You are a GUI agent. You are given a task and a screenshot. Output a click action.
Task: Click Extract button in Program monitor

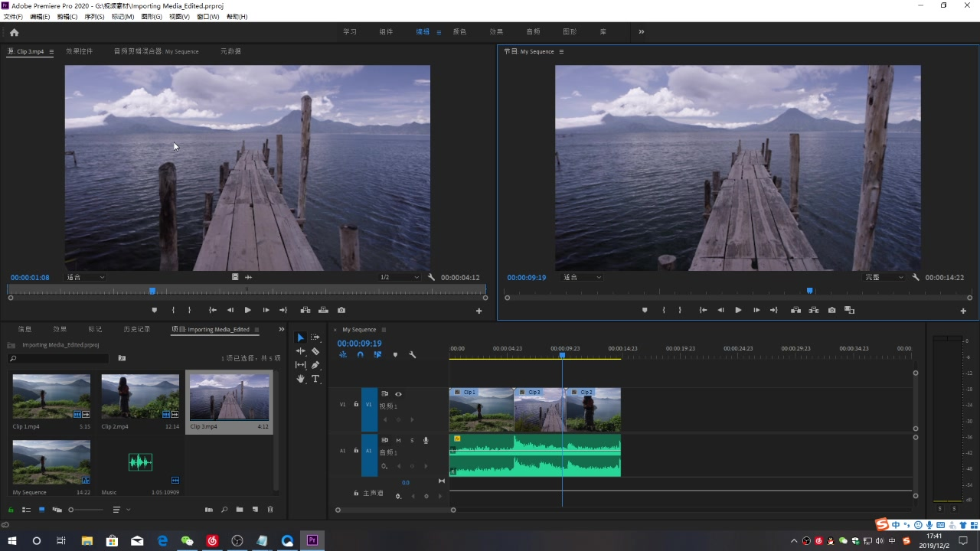coord(813,310)
